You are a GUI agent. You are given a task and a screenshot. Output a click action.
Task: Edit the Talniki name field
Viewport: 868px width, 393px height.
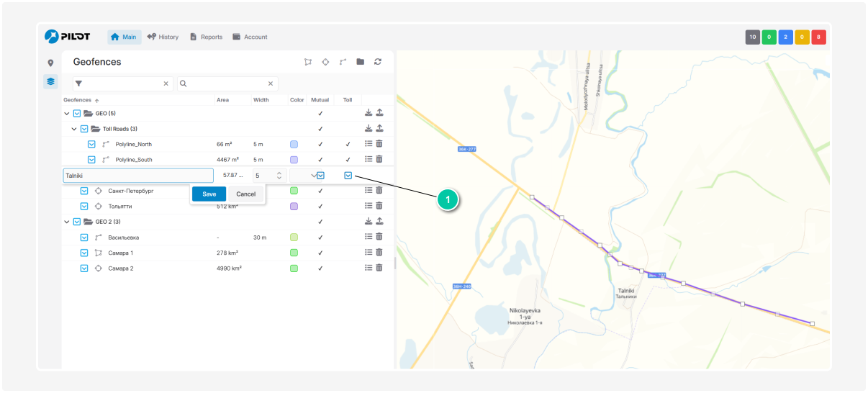(x=138, y=175)
